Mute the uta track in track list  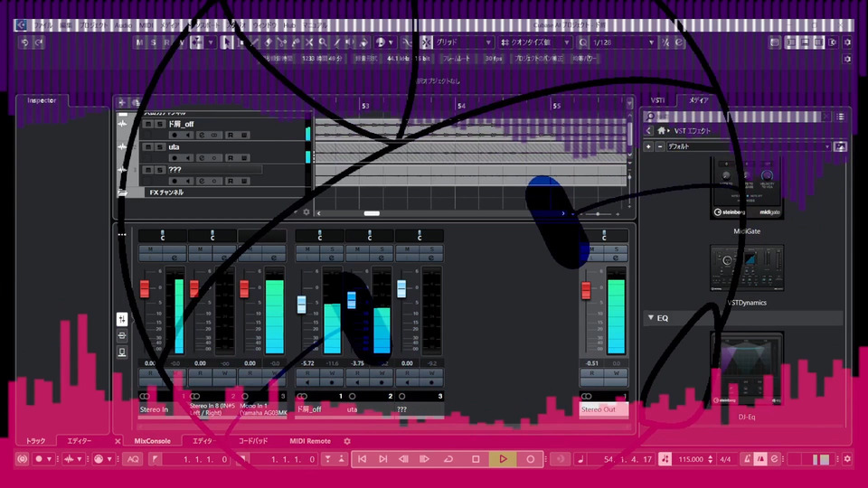coord(147,147)
